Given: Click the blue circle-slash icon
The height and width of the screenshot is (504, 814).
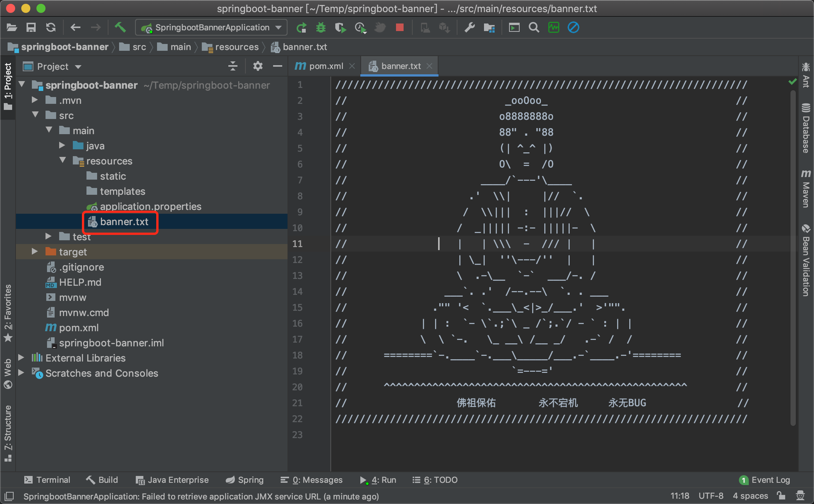Looking at the screenshot, I should [x=574, y=28].
